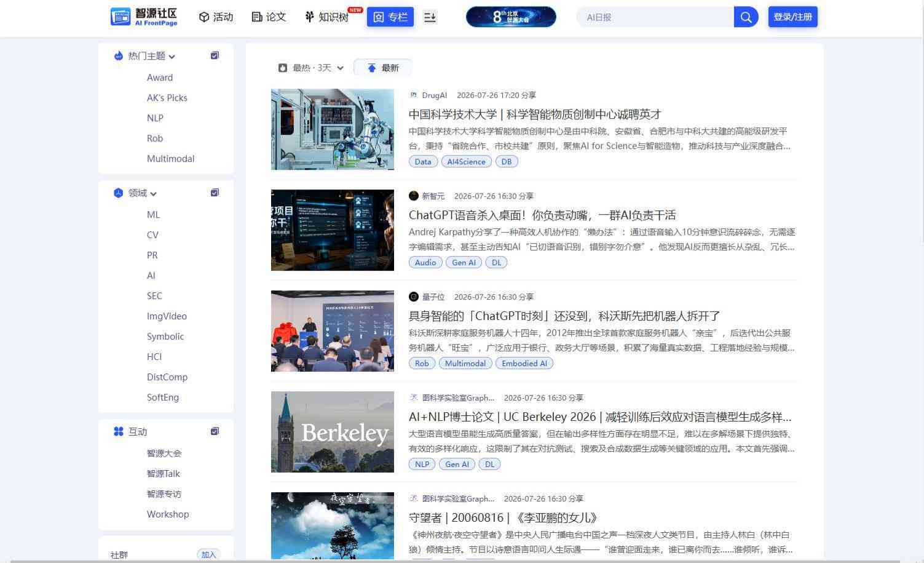The height and width of the screenshot is (563, 924).
Task: Open the 论文 nav item
Action: coord(269,17)
